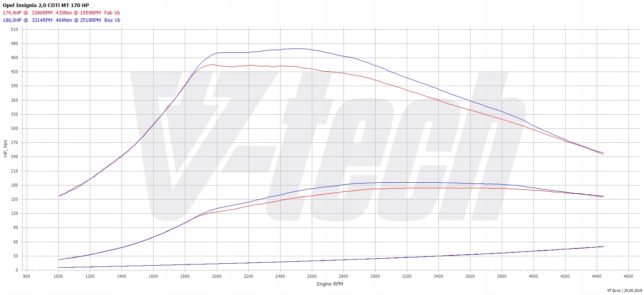
Task: Click the x-axis tick label "3000"
Action: (375, 276)
